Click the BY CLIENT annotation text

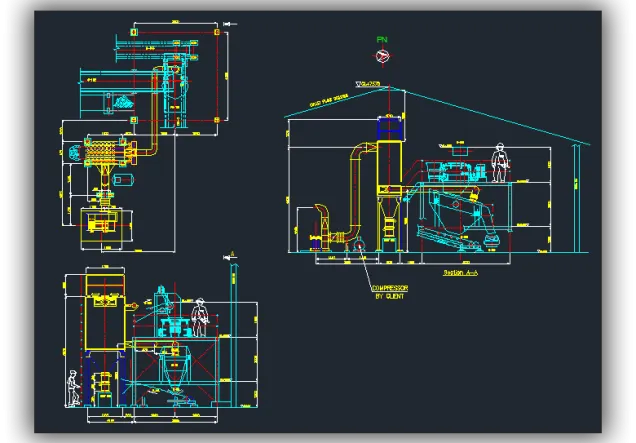coord(389,297)
